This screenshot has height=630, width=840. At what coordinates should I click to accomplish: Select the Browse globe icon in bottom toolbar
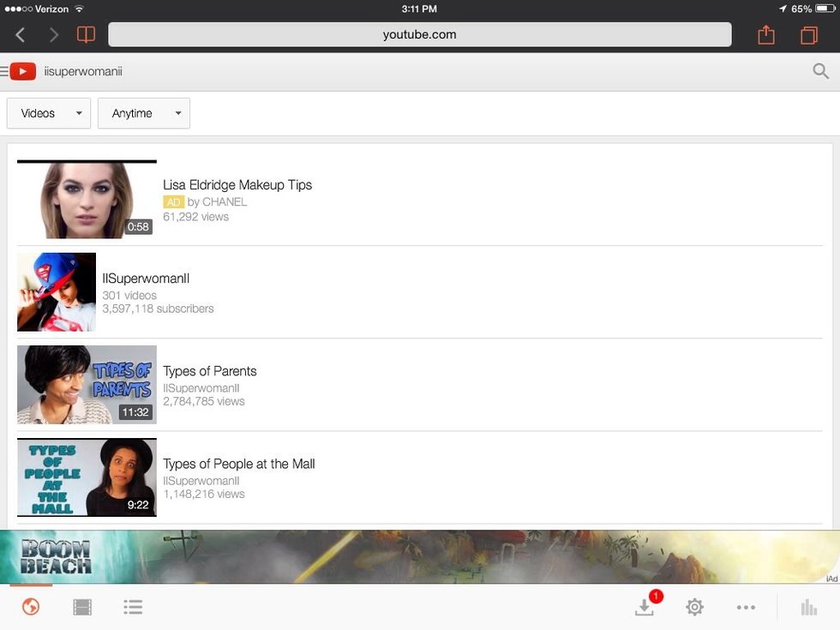(30, 606)
